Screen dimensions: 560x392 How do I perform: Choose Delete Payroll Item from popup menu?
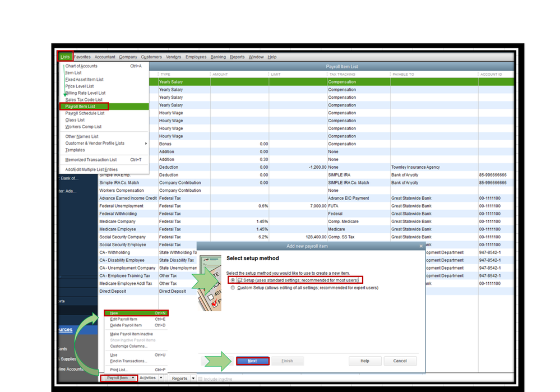[x=136, y=325]
